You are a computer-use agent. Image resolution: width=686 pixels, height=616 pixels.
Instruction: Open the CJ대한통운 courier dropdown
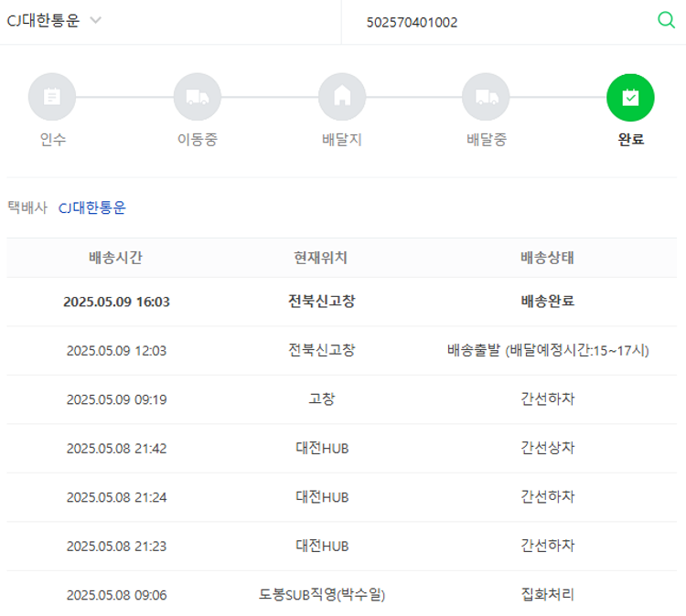point(43,21)
